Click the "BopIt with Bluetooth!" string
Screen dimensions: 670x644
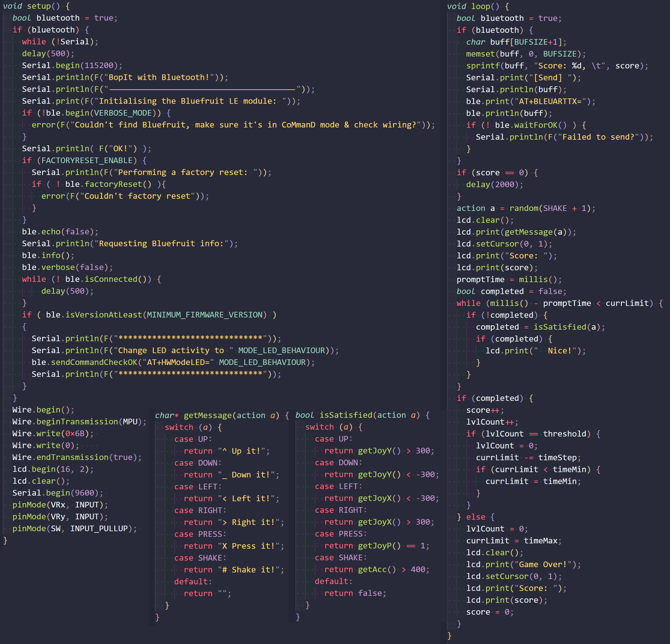coord(159,77)
